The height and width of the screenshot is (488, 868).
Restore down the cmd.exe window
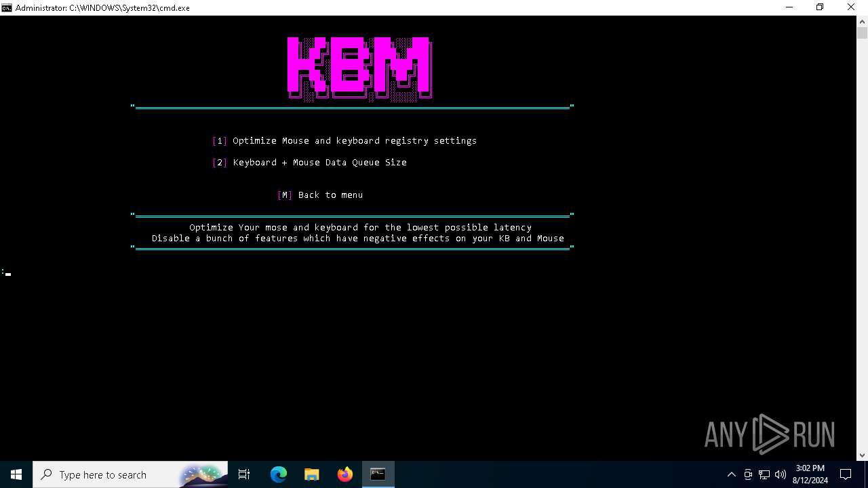pos(820,7)
